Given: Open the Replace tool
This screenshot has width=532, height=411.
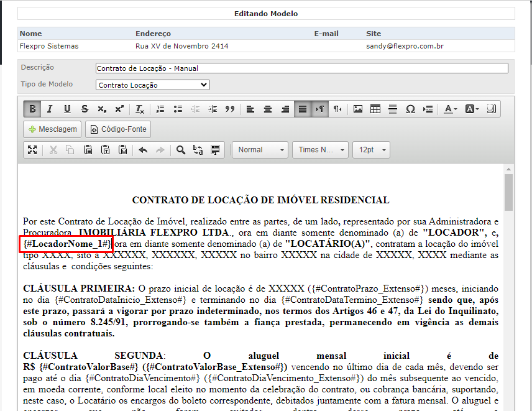Looking at the screenshot, I should tap(198, 150).
